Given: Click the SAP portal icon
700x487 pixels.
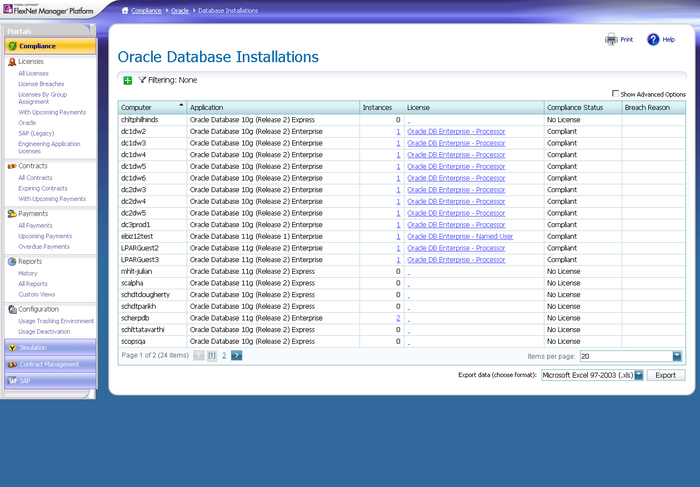Looking at the screenshot, I should 12,380.
